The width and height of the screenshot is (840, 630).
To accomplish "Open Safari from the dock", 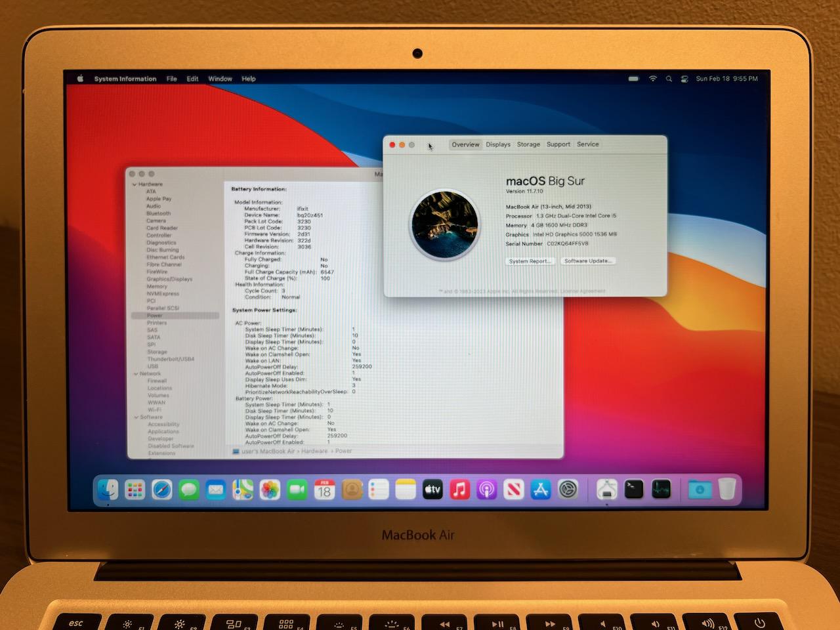I will [x=162, y=490].
